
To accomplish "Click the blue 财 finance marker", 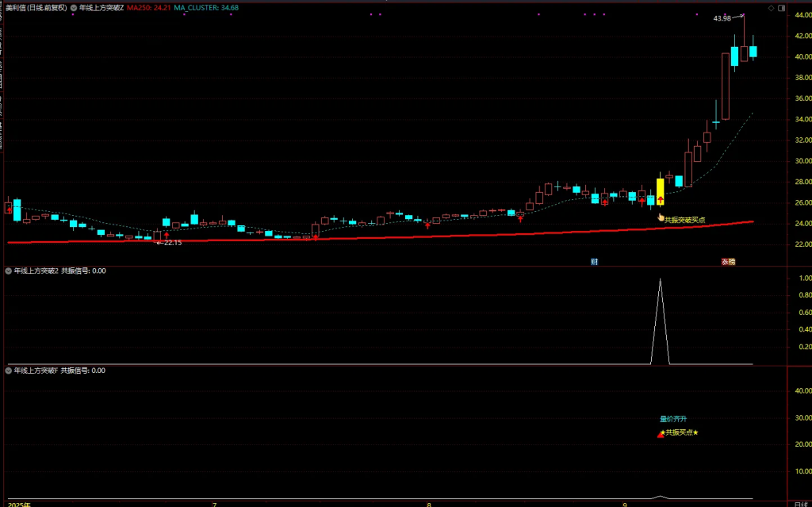I will point(594,261).
